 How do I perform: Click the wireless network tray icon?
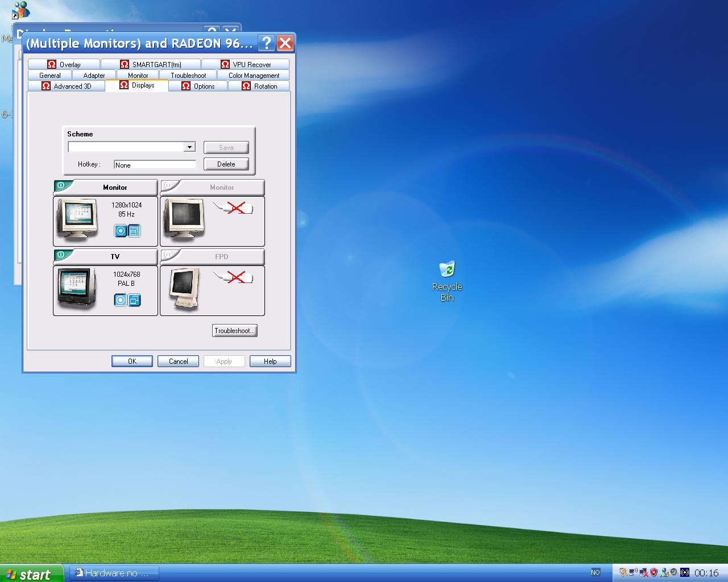[633, 572]
